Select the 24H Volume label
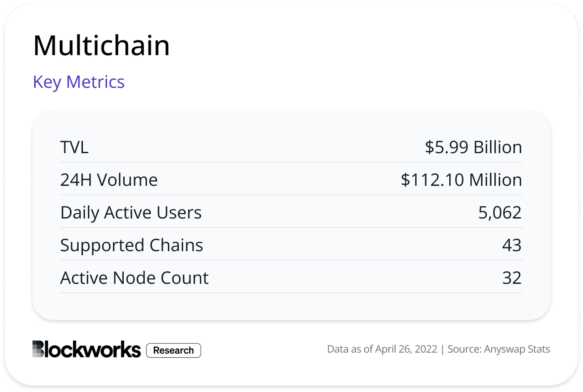The image size is (583, 392). (109, 180)
